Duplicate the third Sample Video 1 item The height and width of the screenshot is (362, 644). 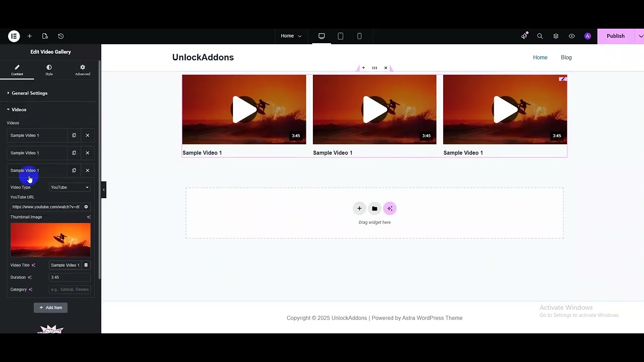pyautogui.click(x=74, y=170)
